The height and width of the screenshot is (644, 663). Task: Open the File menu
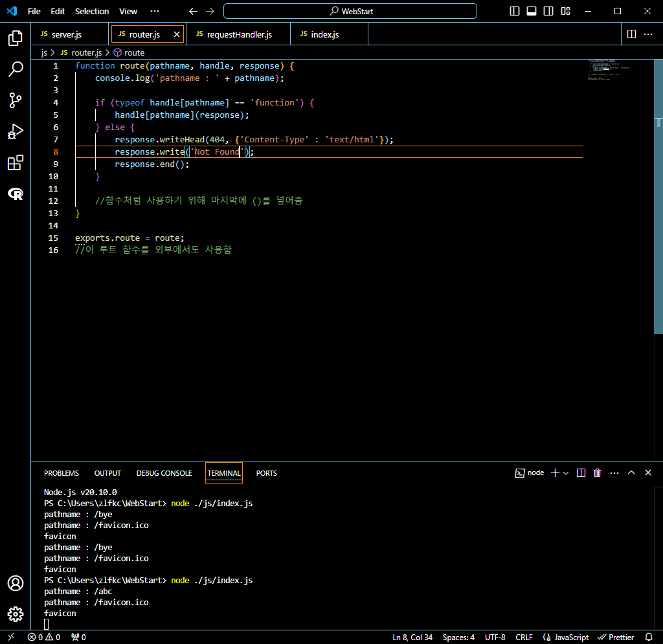pyautogui.click(x=34, y=12)
